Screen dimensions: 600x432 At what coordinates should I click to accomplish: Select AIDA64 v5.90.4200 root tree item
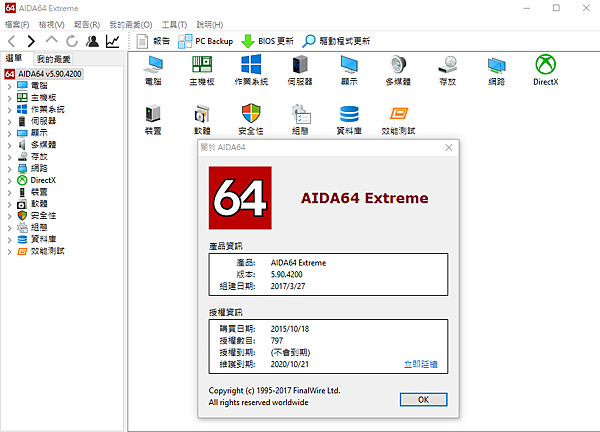click(x=44, y=74)
